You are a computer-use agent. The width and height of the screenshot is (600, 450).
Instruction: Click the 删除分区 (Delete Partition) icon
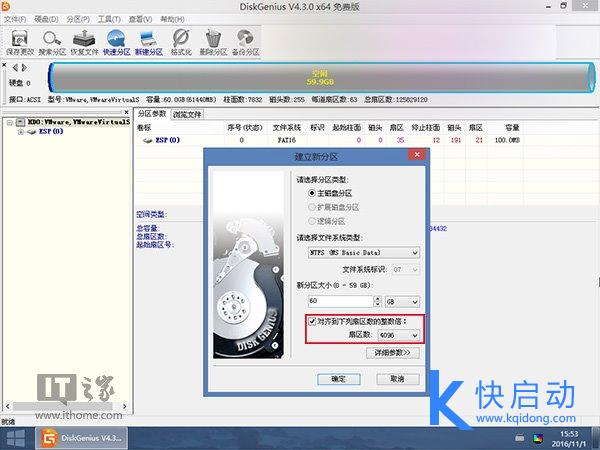(213, 42)
